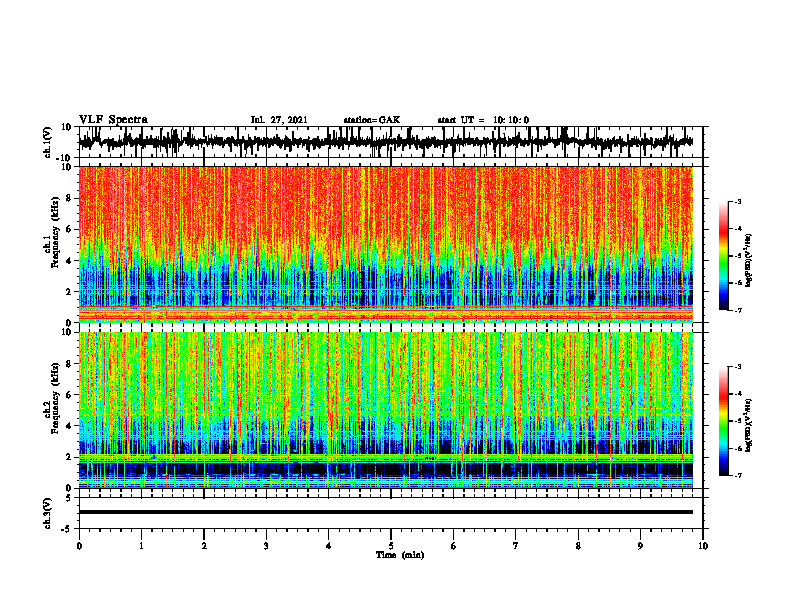Click the 'start UT = 10:10:0' header text
The width and height of the screenshot is (792, 612).
(x=483, y=120)
